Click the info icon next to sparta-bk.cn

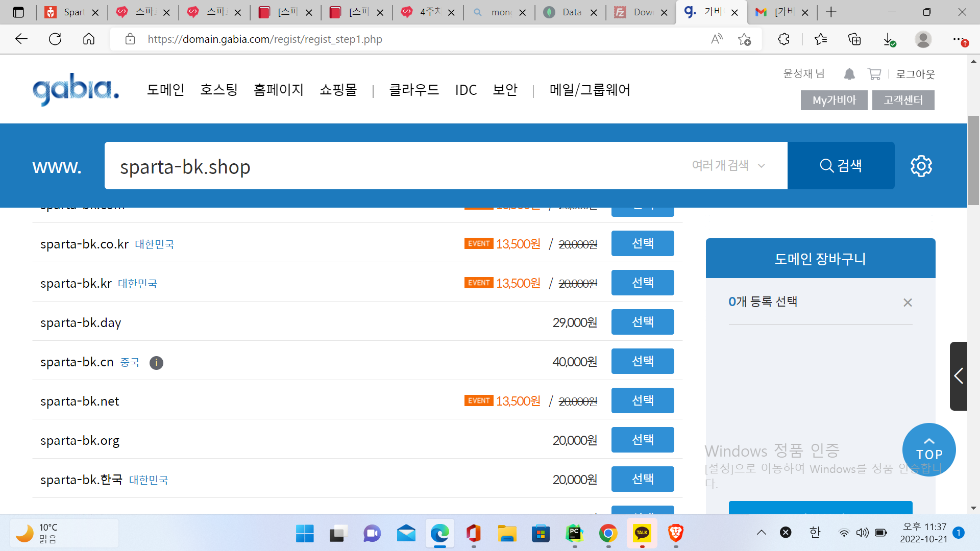156,363
